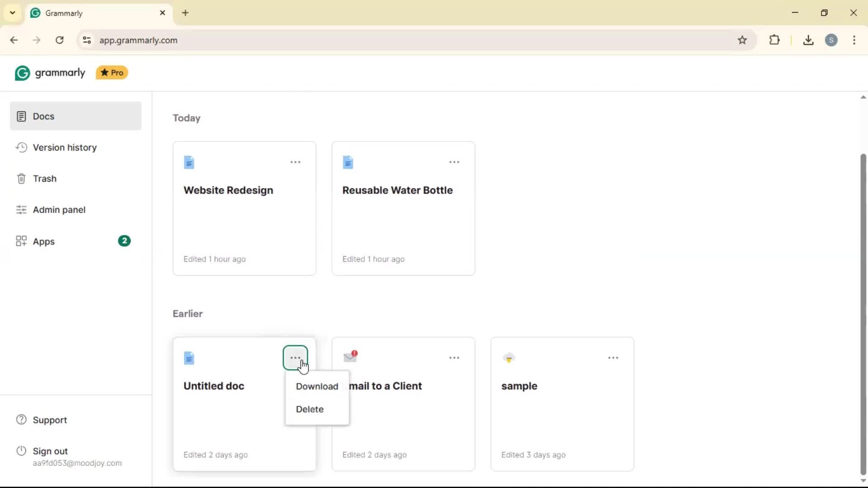Viewport: 868px width, 488px height.
Task: Click the sample doc cloud icon
Action: (x=509, y=358)
